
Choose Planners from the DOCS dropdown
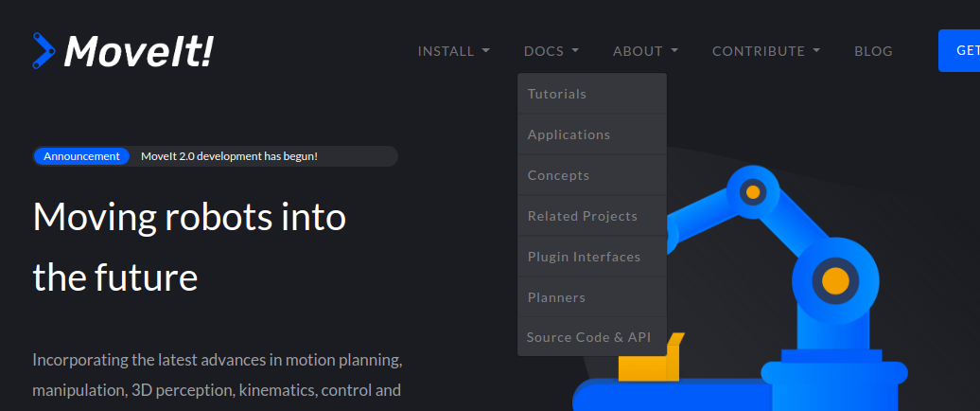click(592, 297)
